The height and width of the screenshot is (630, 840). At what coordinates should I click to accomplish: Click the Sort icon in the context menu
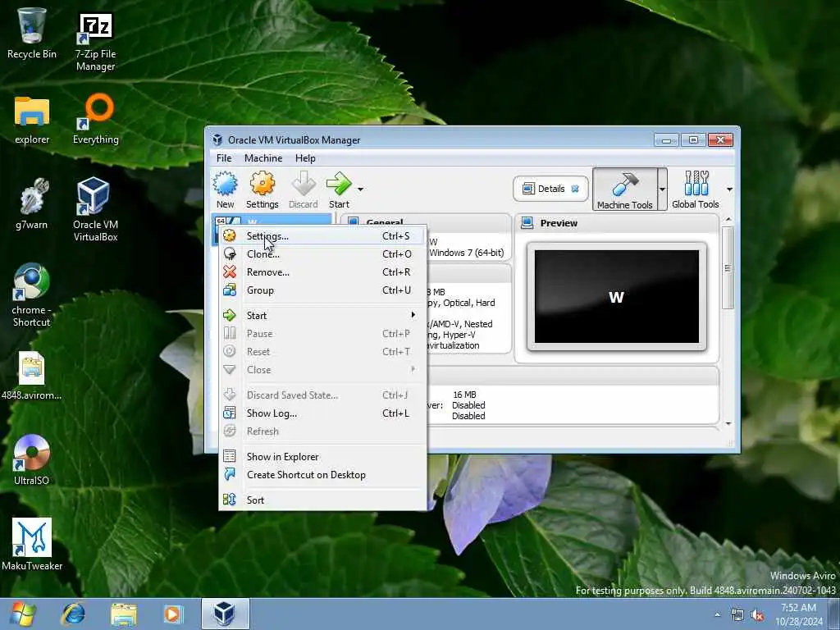click(x=230, y=500)
